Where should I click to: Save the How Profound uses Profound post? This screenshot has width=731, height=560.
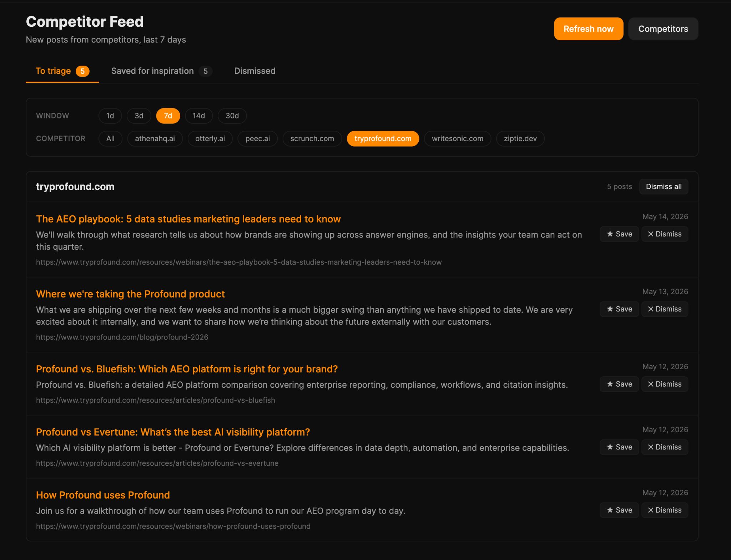click(x=619, y=510)
